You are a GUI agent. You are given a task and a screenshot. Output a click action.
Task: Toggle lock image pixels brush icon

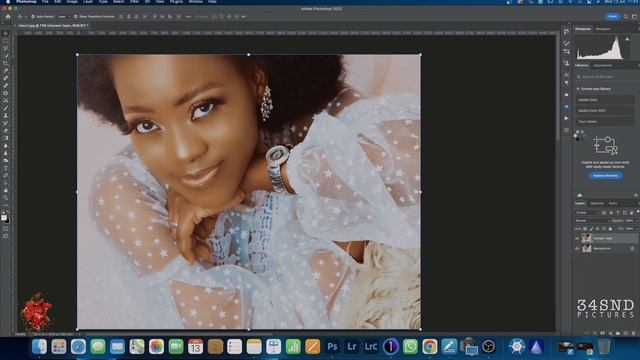click(x=591, y=229)
